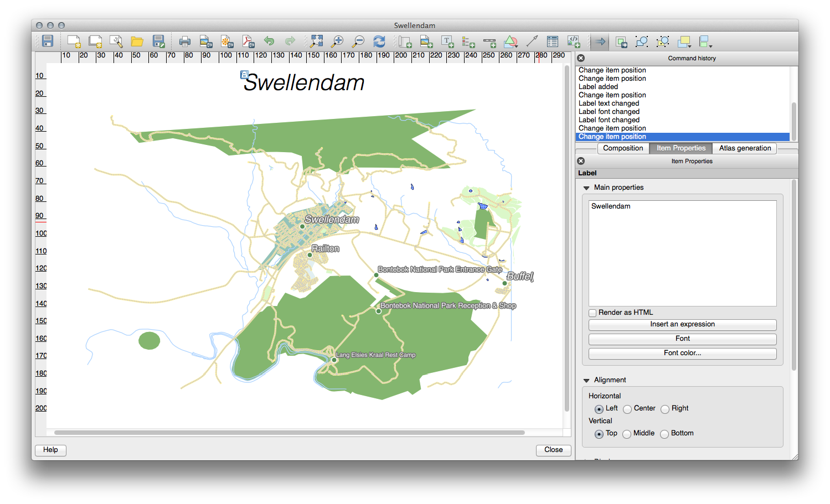Collapse the Alignment section
This screenshot has width=830, height=504.
point(586,381)
